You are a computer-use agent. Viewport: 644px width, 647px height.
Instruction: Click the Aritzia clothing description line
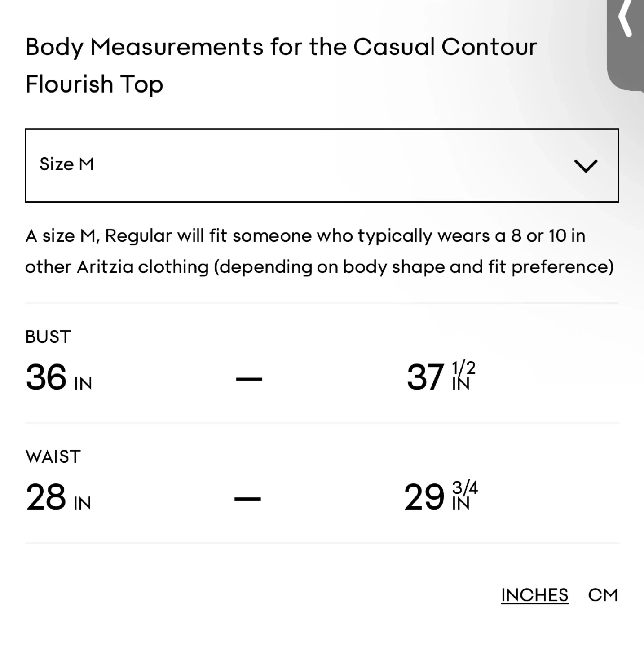coord(320,267)
